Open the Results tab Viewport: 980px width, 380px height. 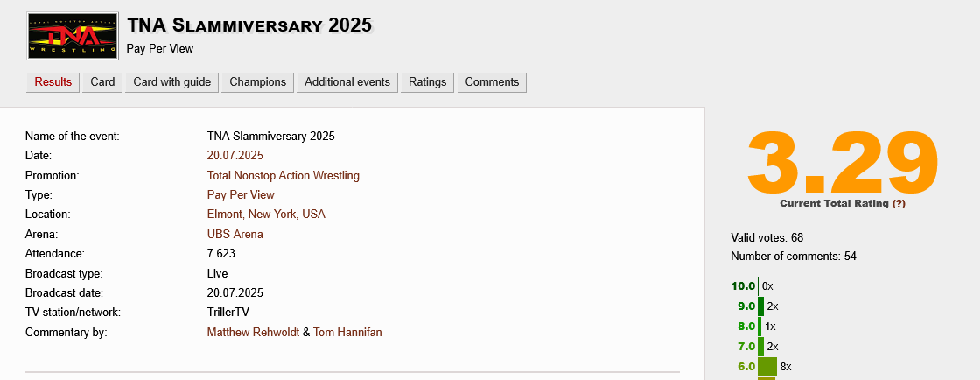click(52, 82)
